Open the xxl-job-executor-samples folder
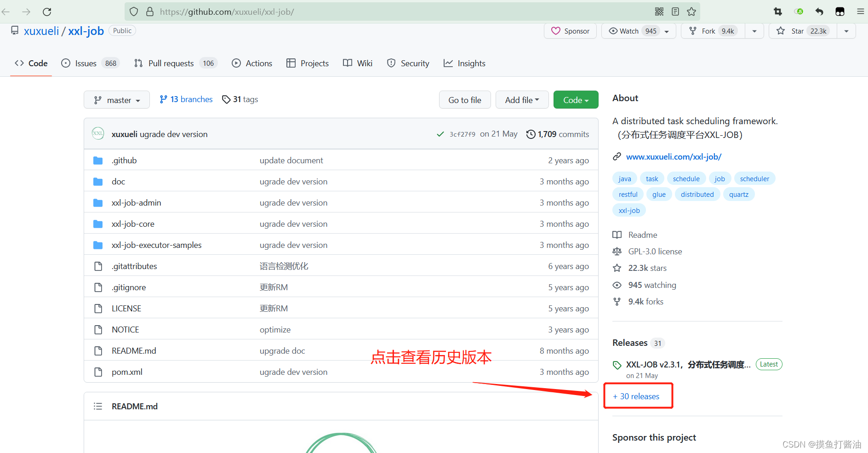 [x=156, y=245]
